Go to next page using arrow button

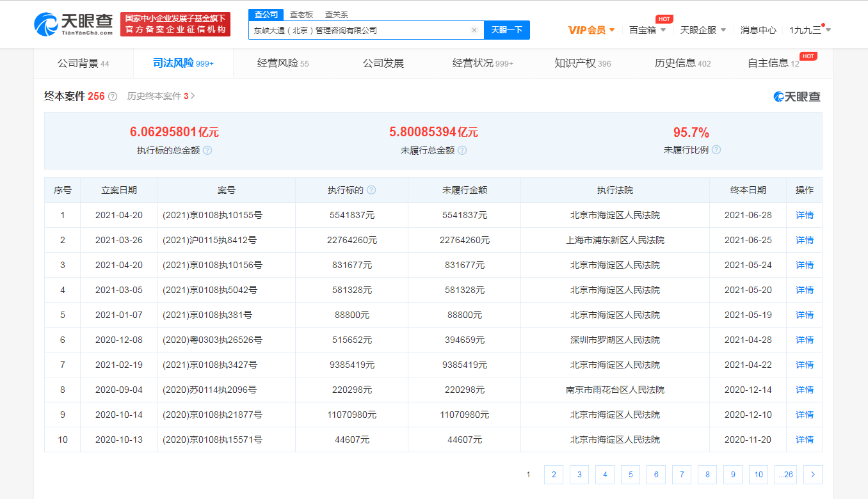pyautogui.click(x=812, y=475)
